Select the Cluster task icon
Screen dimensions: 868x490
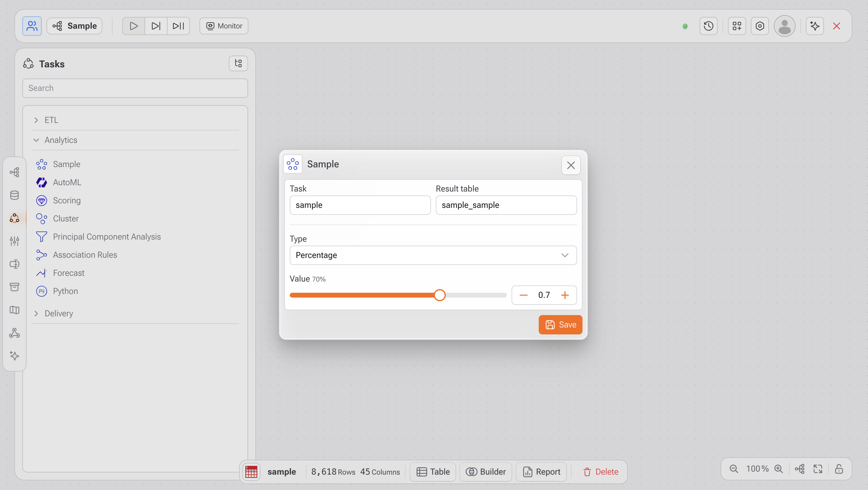tap(41, 218)
